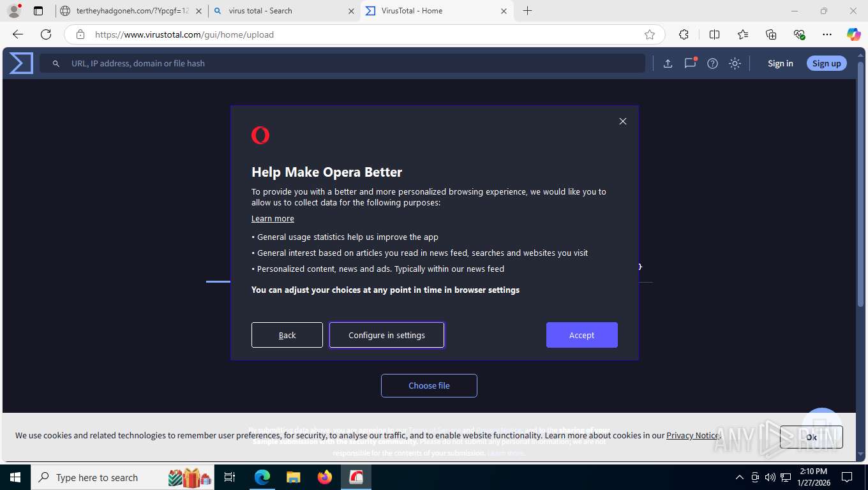Open a new browser tab
868x490 pixels.
tap(527, 11)
